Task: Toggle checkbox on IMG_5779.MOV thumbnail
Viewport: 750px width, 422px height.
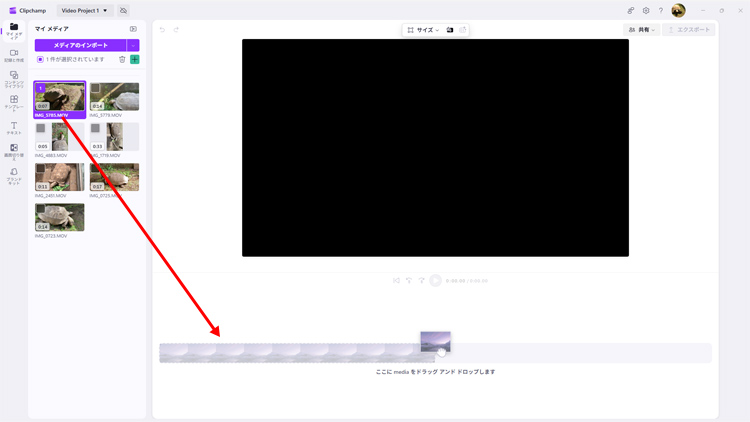Action: pos(95,88)
